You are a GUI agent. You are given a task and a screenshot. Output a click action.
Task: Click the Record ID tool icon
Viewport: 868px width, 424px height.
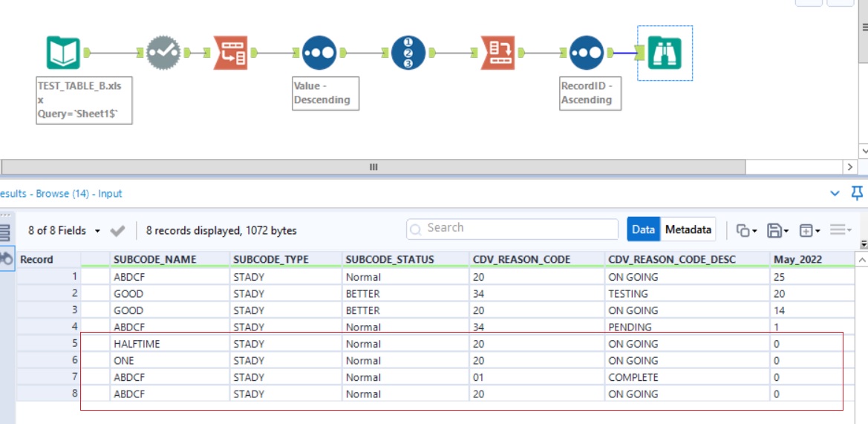click(x=408, y=53)
